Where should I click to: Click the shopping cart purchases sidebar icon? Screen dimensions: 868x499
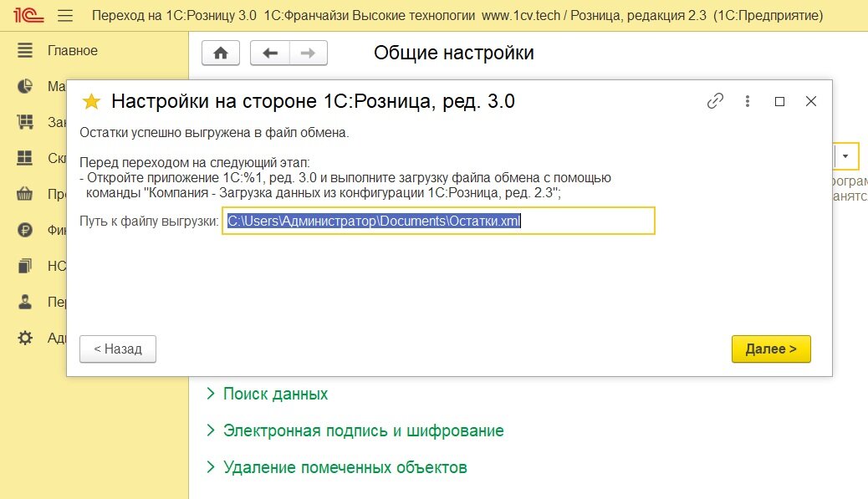point(25,122)
